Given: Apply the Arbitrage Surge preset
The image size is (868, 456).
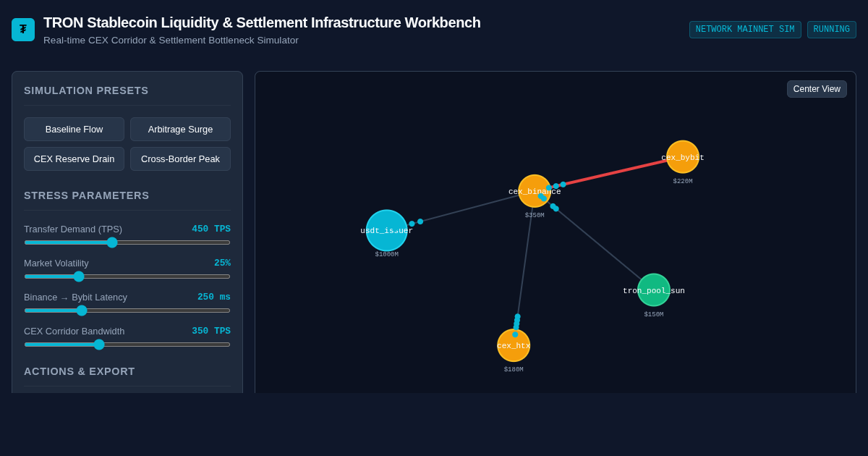Looking at the screenshot, I should click(180, 129).
